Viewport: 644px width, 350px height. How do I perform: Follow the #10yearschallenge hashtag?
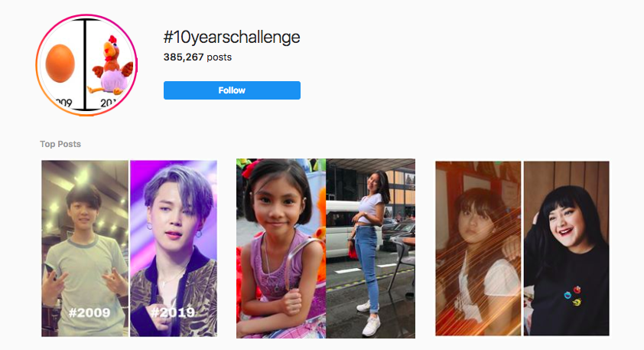(232, 90)
